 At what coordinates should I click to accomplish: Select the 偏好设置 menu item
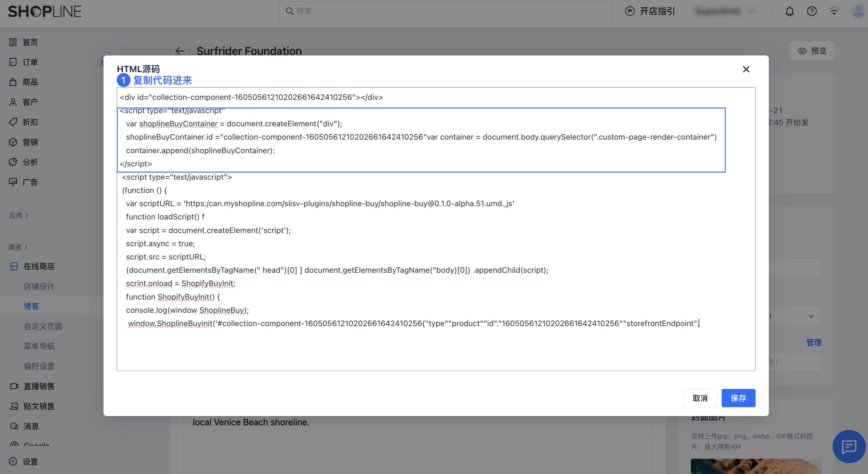39,366
